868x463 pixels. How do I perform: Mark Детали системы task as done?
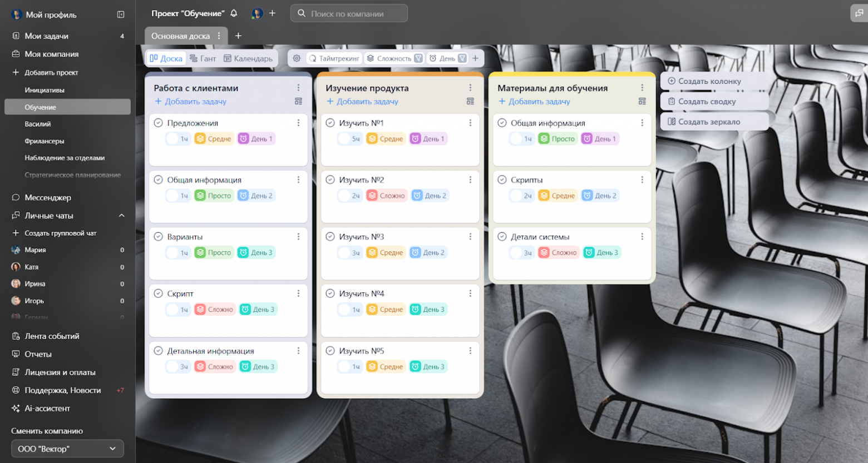point(502,237)
